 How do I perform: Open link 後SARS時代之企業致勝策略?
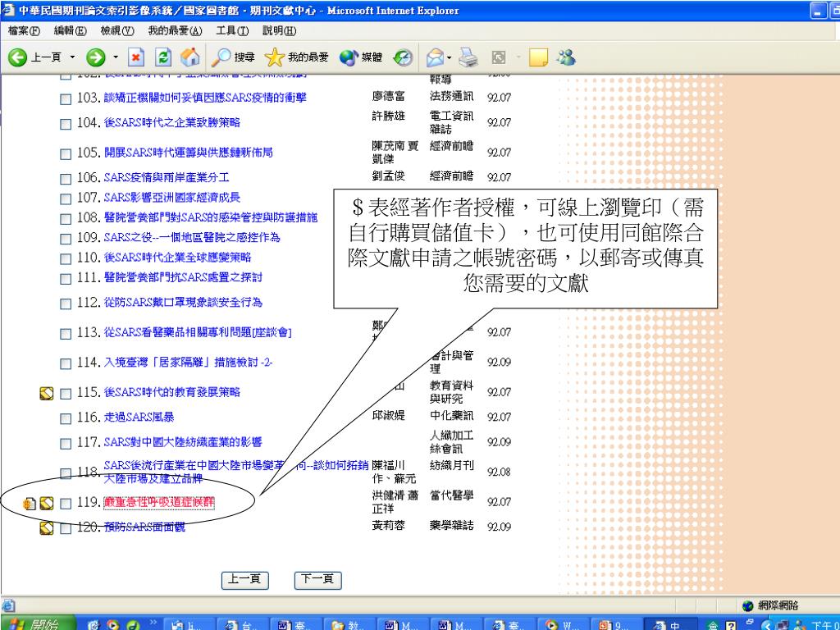point(172,122)
